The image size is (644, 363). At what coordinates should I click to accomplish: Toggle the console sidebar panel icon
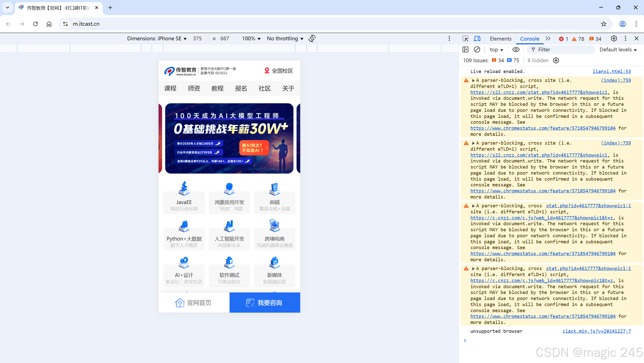click(466, 50)
